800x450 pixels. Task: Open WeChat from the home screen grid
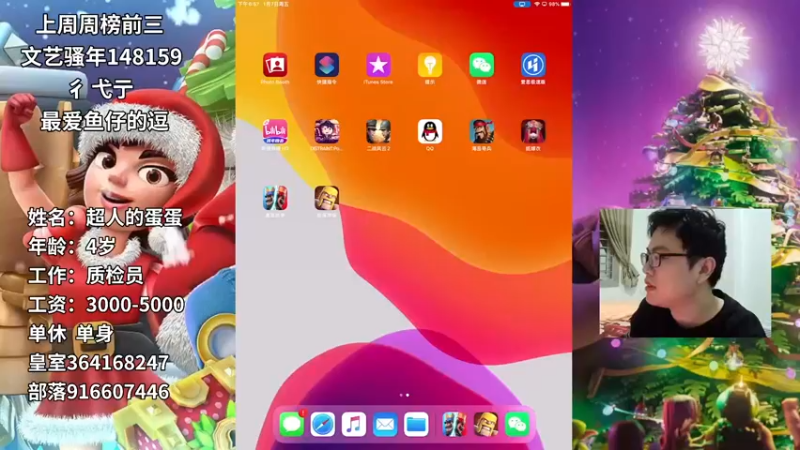tap(482, 65)
